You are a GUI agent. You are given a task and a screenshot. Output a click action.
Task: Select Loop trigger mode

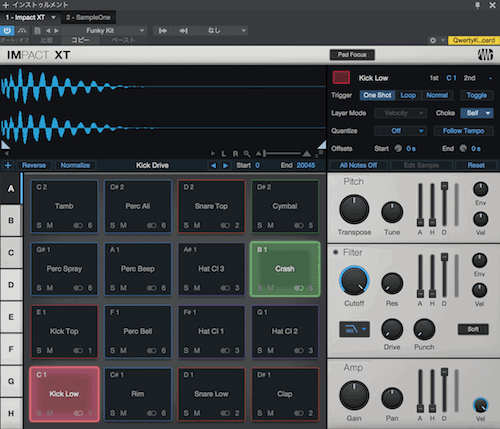[x=408, y=95]
